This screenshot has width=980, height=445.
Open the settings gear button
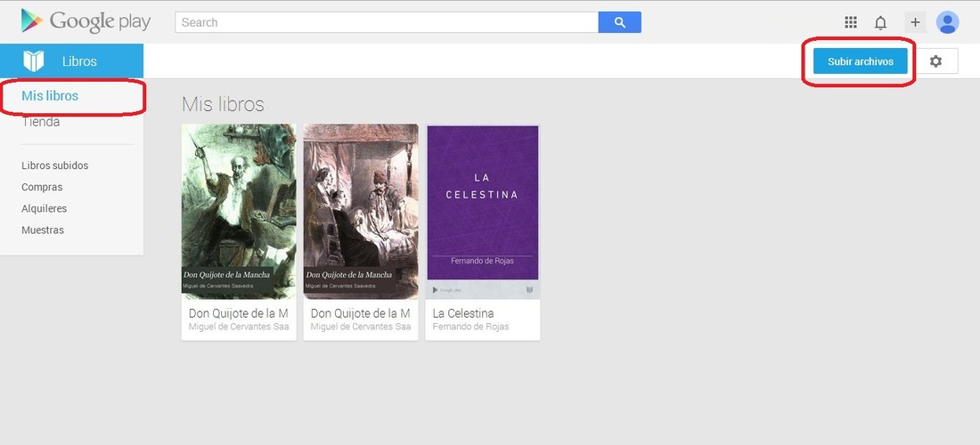[935, 61]
